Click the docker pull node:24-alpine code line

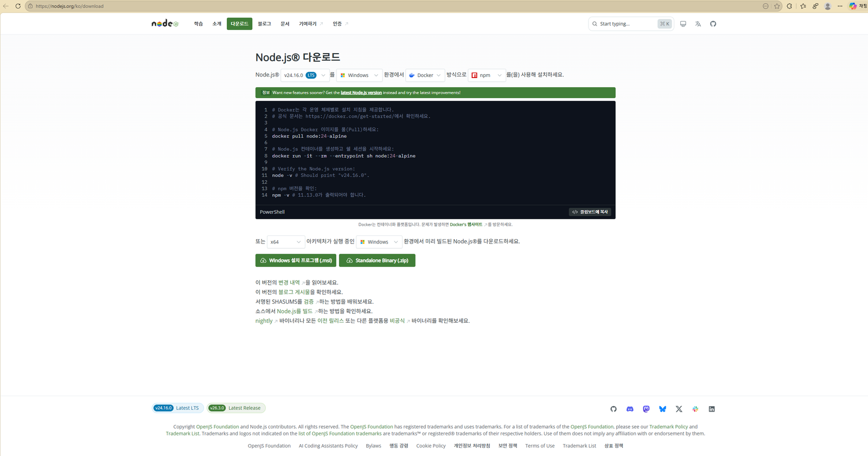309,136
